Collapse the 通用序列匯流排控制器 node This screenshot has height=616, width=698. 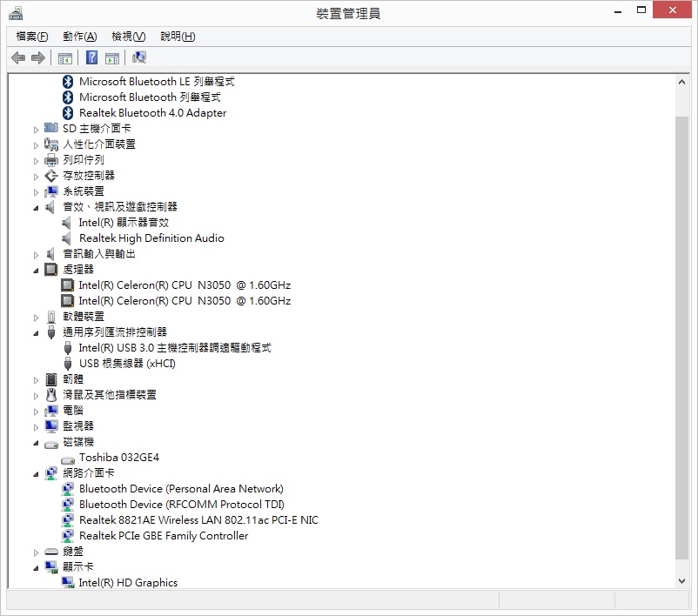point(36,333)
